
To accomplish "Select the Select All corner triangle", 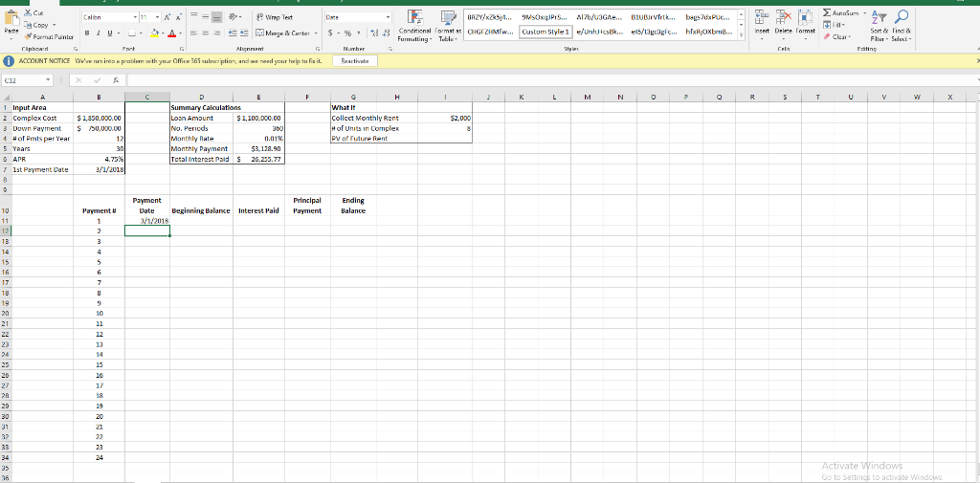I will tap(6, 97).
